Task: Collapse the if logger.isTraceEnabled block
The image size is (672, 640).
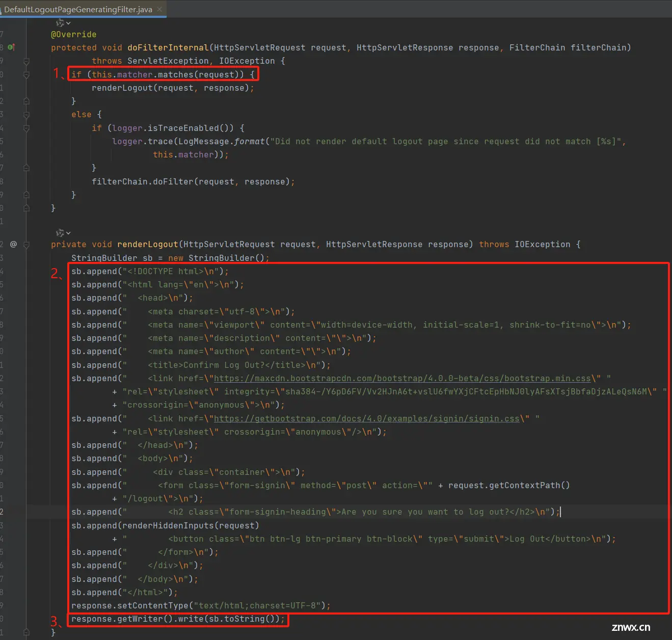Action: coord(26,128)
